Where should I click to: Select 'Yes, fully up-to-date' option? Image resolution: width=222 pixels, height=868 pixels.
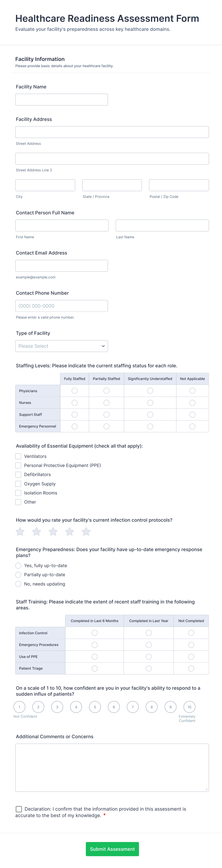tap(19, 565)
